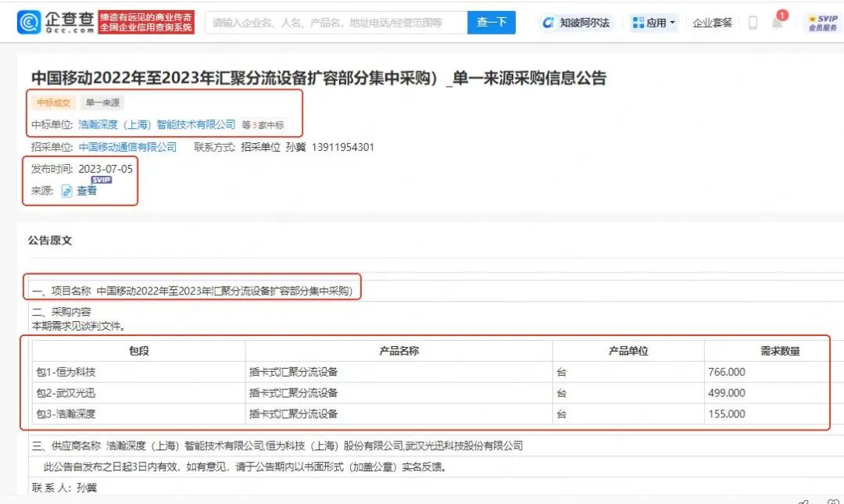Click the SVIP 会员服务 icon

coord(819,21)
